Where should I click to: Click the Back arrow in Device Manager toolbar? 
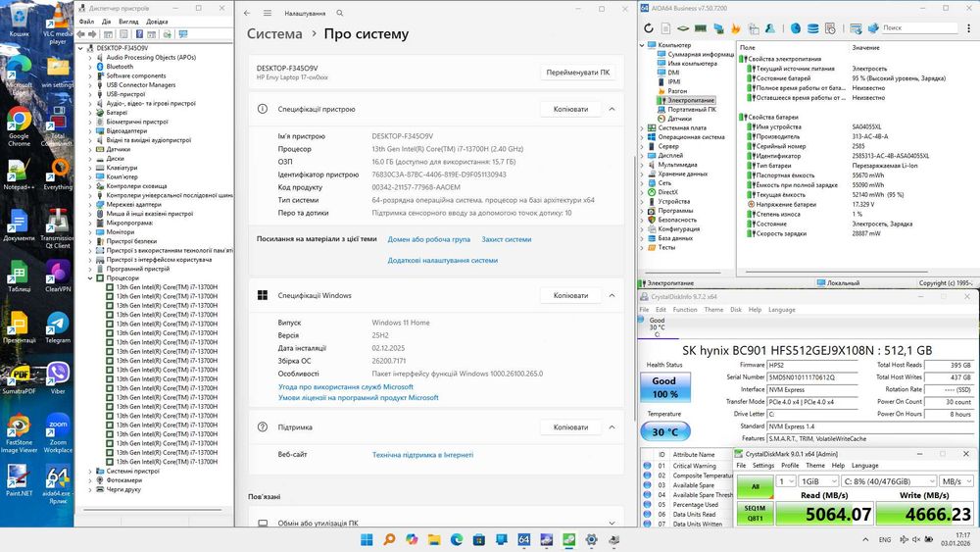point(81,34)
